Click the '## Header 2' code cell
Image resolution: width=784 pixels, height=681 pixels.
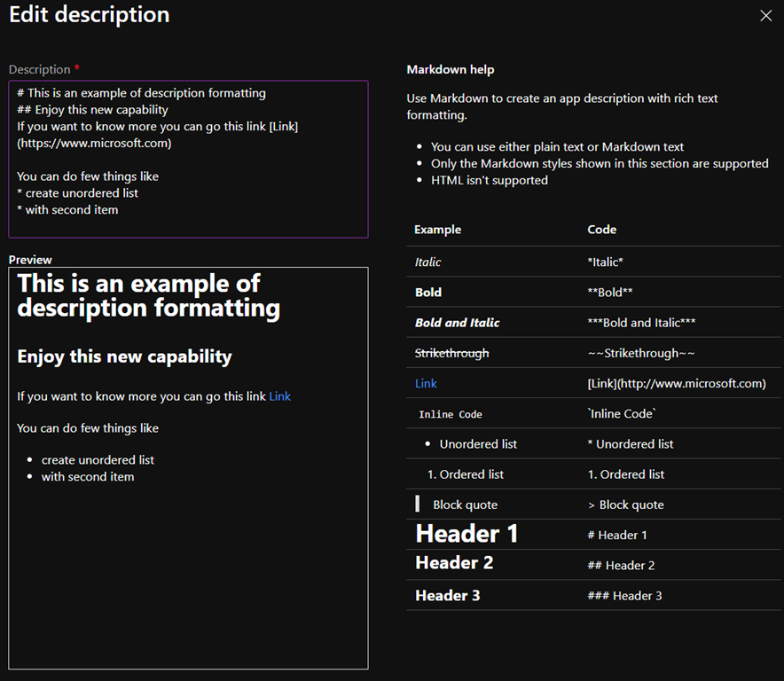pyautogui.click(x=621, y=565)
